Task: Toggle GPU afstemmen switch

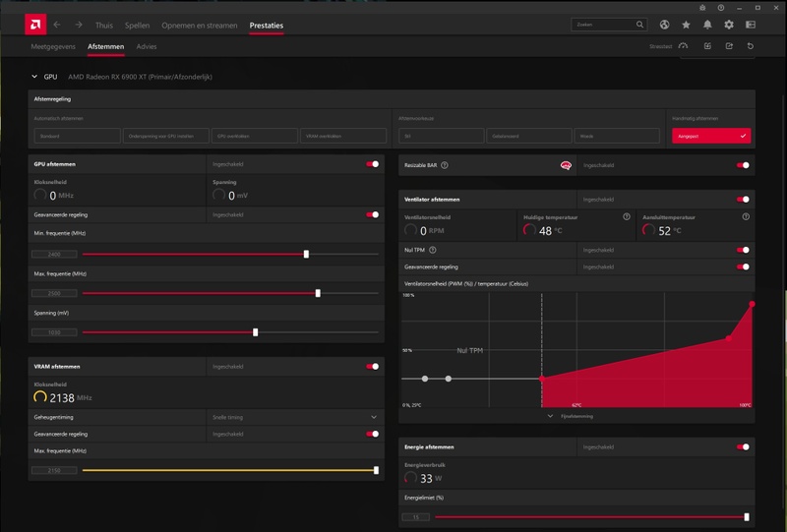Action: (373, 164)
